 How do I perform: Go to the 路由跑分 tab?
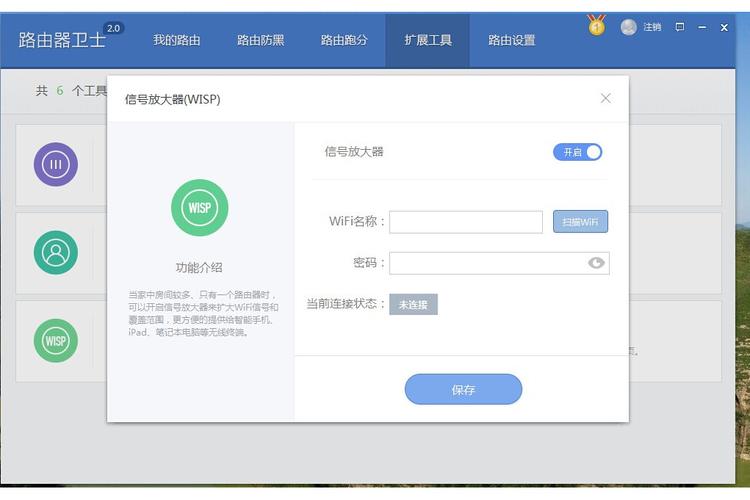[x=344, y=41]
